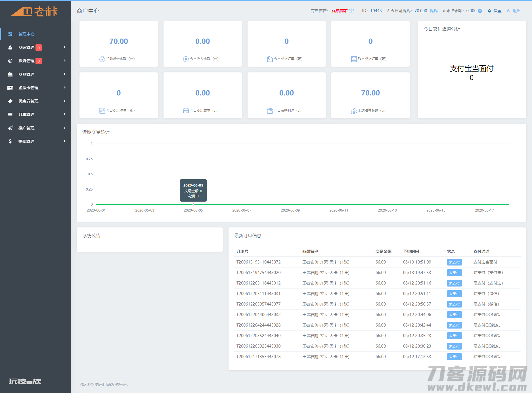Click order time 06/12 20:35:23
Screen dimensions: 532x393
coord(417,336)
